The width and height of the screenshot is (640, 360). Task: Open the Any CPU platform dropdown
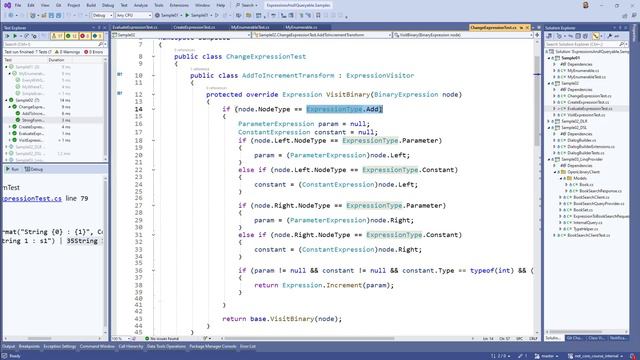(133, 15)
